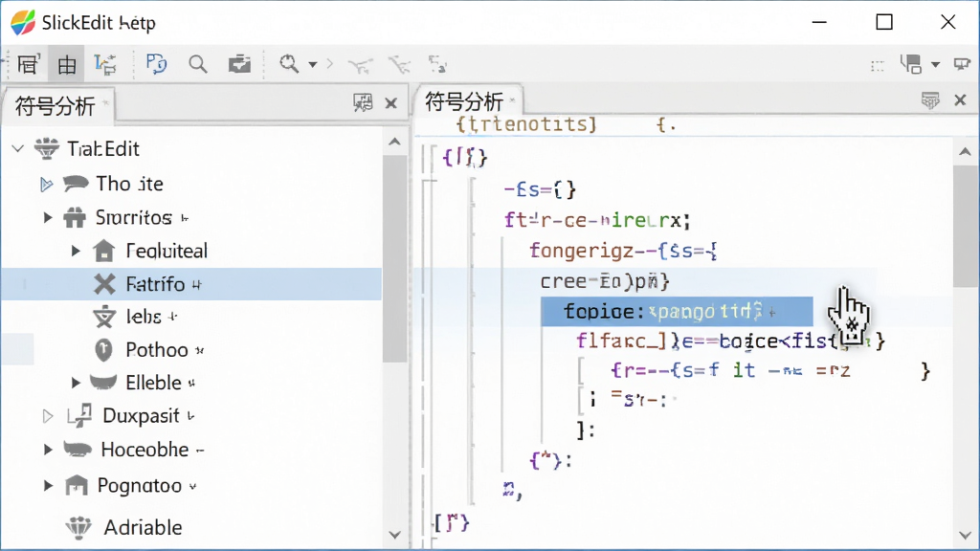Screen dimensions: 980x551
Task: Click the magnifier icon that has a dropdown arrow
Action: point(289,64)
